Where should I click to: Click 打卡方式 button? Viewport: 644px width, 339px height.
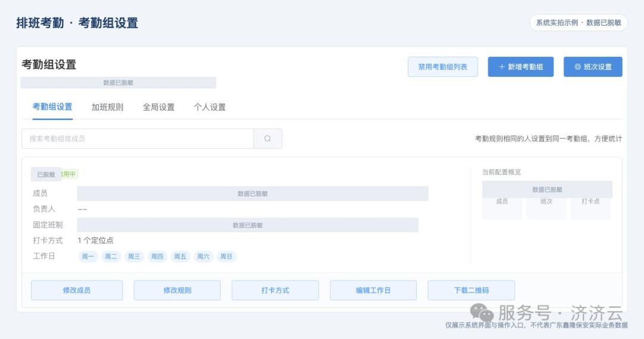tap(275, 290)
